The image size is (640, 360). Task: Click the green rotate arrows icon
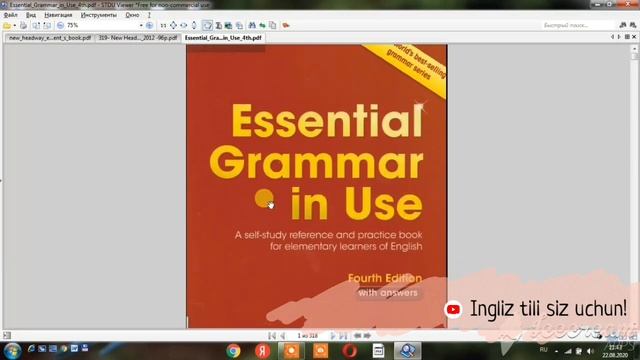(x=262, y=26)
